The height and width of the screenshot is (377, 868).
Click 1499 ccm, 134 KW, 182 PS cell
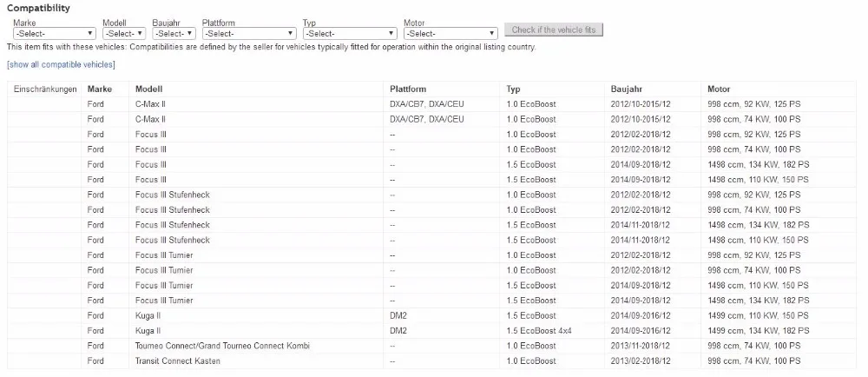click(x=759, y=330)
